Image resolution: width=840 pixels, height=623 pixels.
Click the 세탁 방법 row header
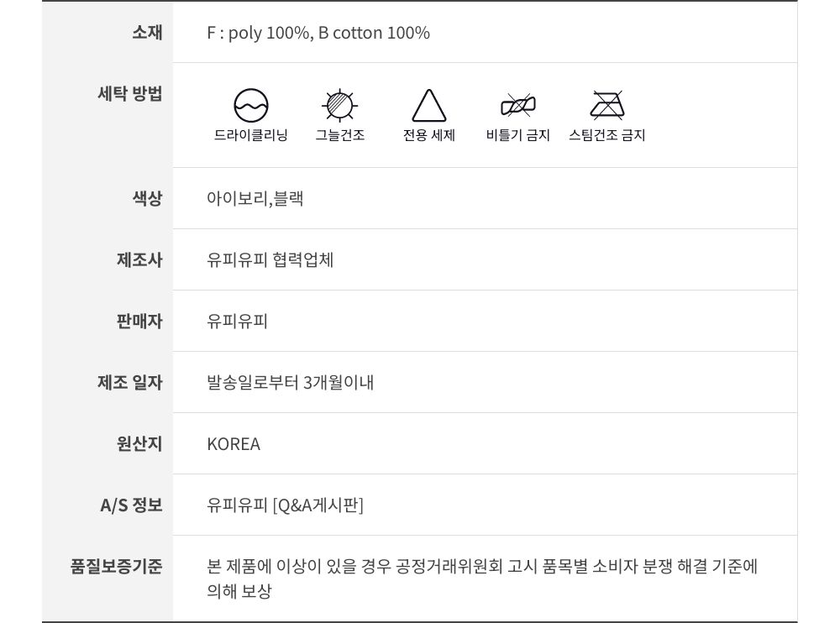pos(130,93)
